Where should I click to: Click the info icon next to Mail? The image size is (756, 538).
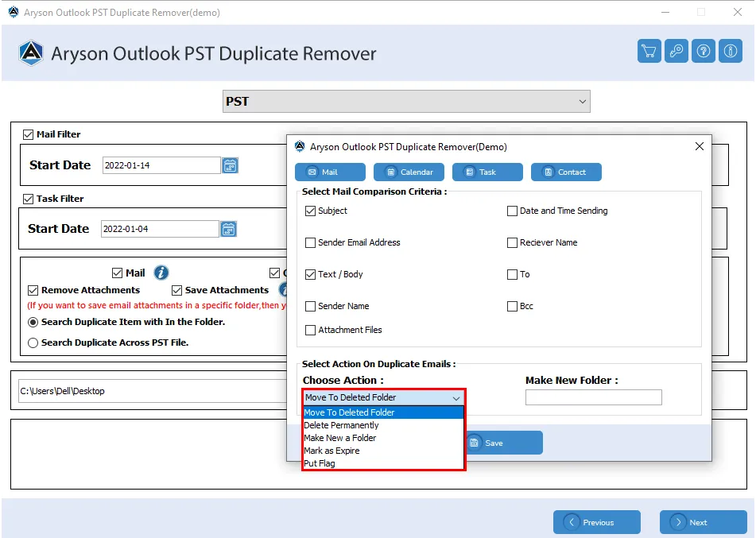coord(161,273)
